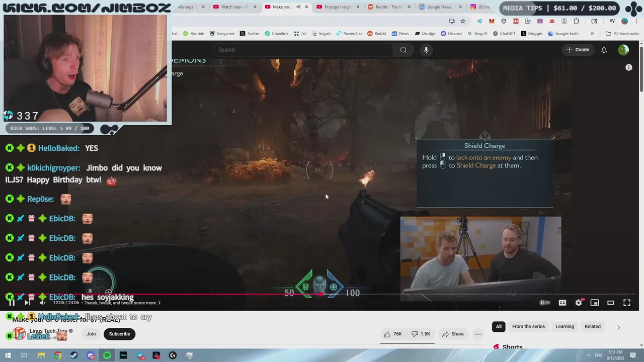Open Chrome from the taskbar
Image resolution: width=644 pixels, height=362 pixels.
click(58, 355)
